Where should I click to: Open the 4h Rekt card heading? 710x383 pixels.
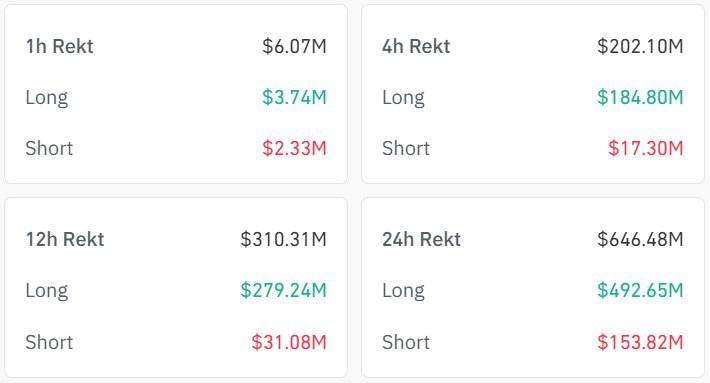[416, 46]
